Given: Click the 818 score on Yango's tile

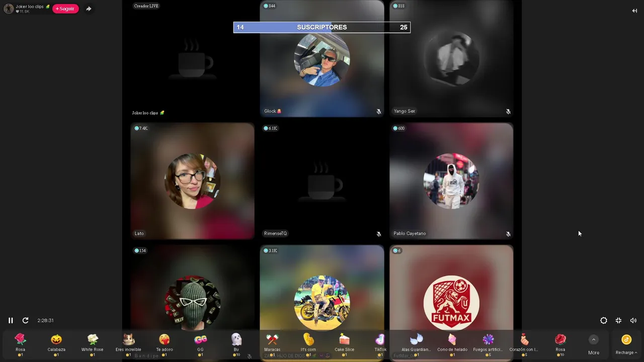Looking at the screenshot, I should [x=399, y=6].
